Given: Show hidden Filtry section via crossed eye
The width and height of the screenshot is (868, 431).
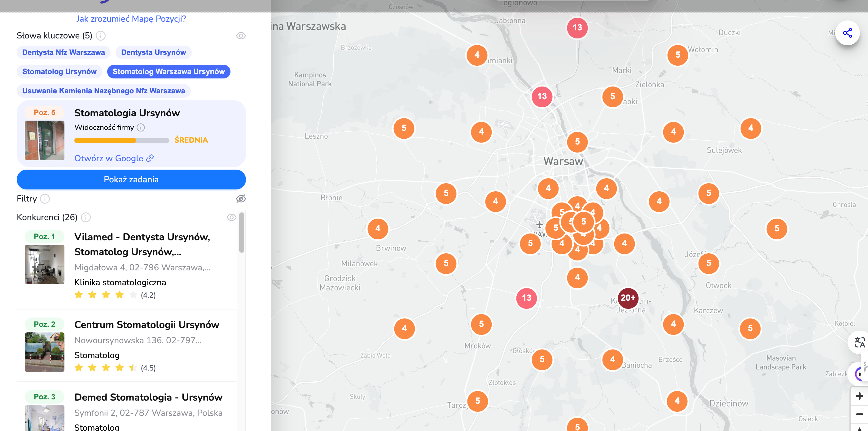Looking at the screenshot, I should [x=241, y=199].
